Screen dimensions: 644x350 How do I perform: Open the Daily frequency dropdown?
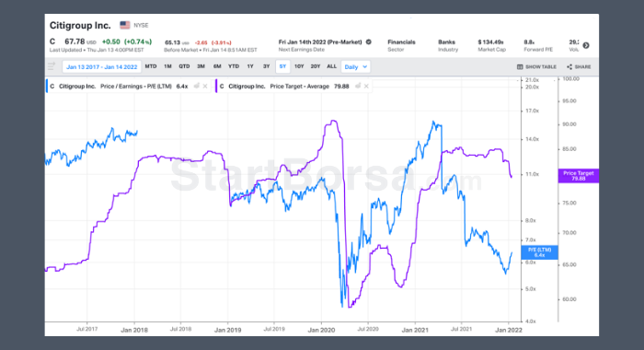(356, 66)
